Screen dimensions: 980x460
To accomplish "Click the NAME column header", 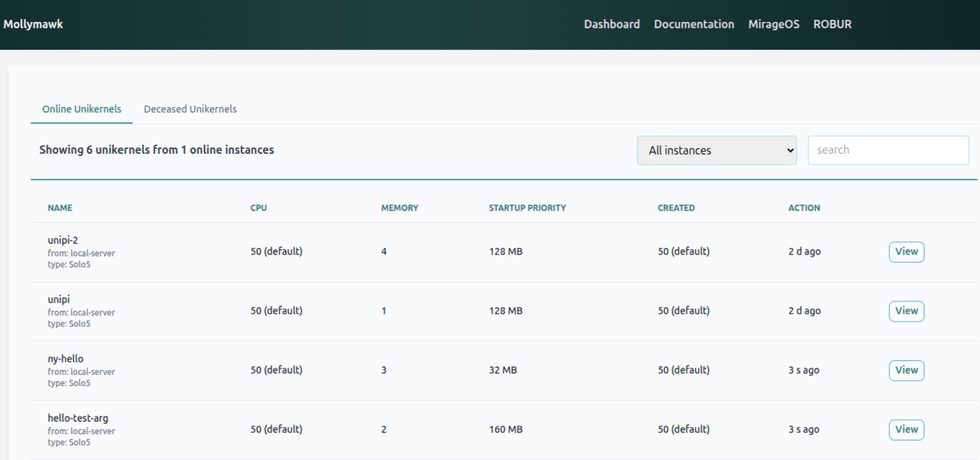I will (x=60, y=208).
